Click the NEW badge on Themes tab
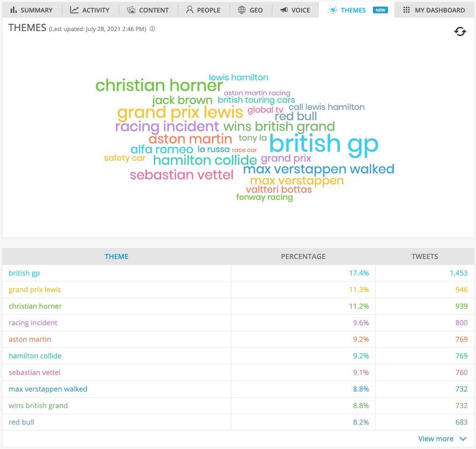Viewport: 476px width, 449px height. click(380, 10)
